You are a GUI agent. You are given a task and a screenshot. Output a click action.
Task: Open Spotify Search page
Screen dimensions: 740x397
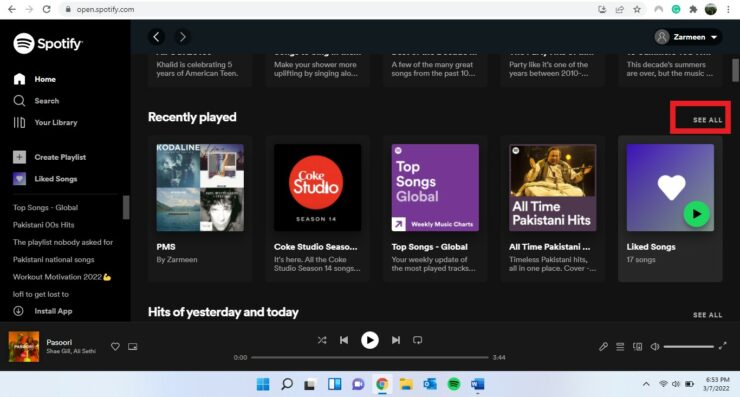point(36,101)
